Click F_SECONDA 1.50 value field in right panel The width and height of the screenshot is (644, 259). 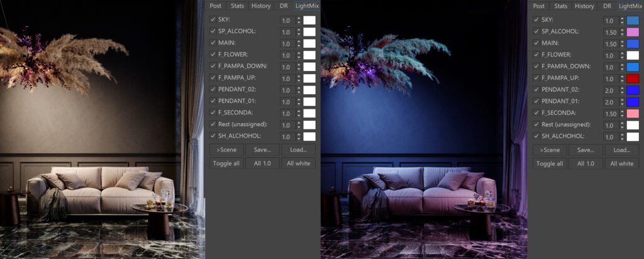[611, 113]
